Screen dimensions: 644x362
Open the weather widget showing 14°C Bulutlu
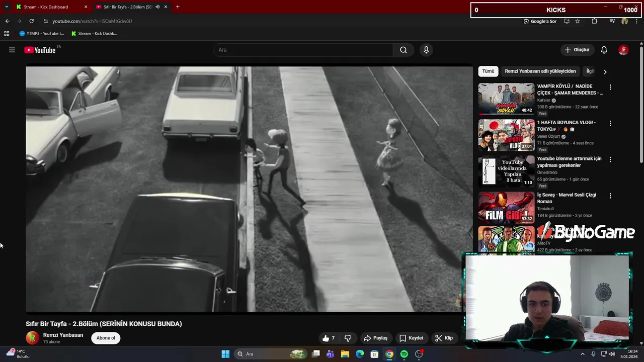coord(18,354)
